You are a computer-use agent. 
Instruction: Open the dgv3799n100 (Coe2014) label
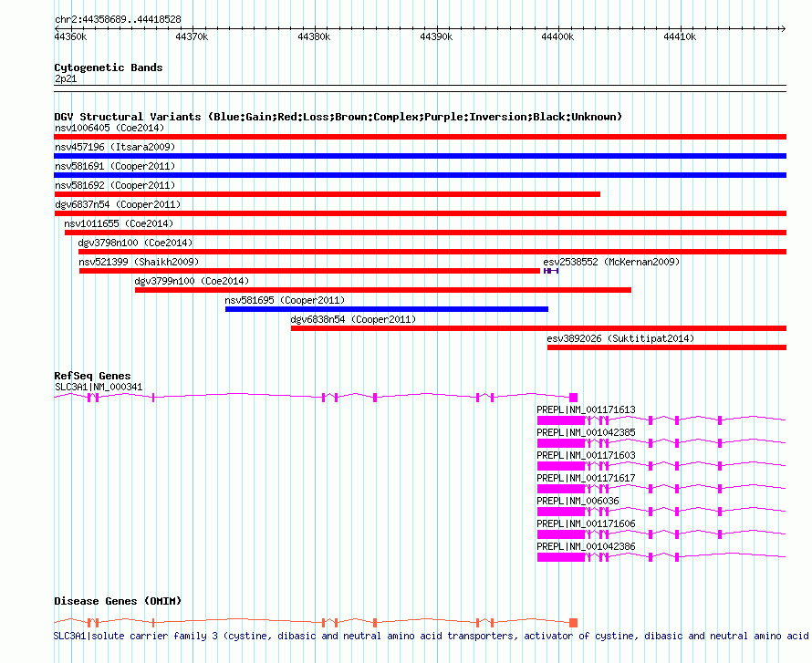coord(192,281)
